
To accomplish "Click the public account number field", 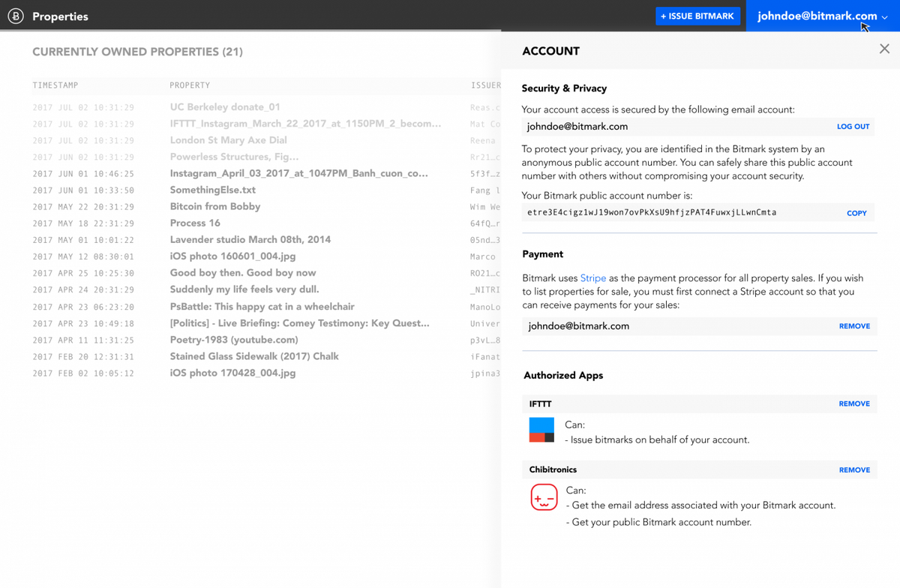I will click(675, 213).
